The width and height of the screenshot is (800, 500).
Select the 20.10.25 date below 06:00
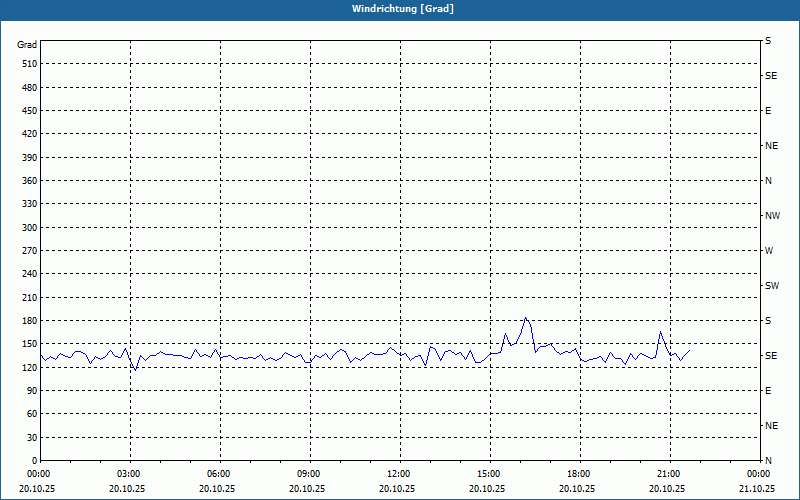[217, 488]
